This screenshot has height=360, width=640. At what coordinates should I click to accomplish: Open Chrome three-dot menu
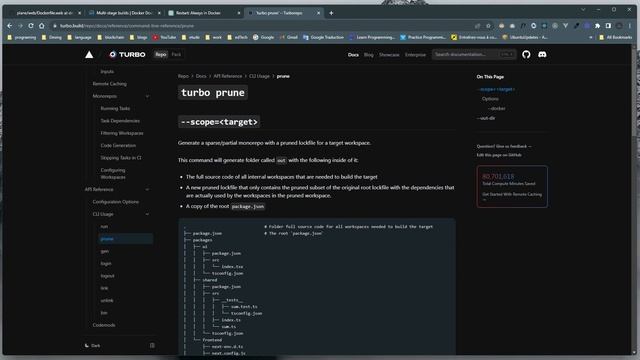pyautogui.click(x=630, y=26)
